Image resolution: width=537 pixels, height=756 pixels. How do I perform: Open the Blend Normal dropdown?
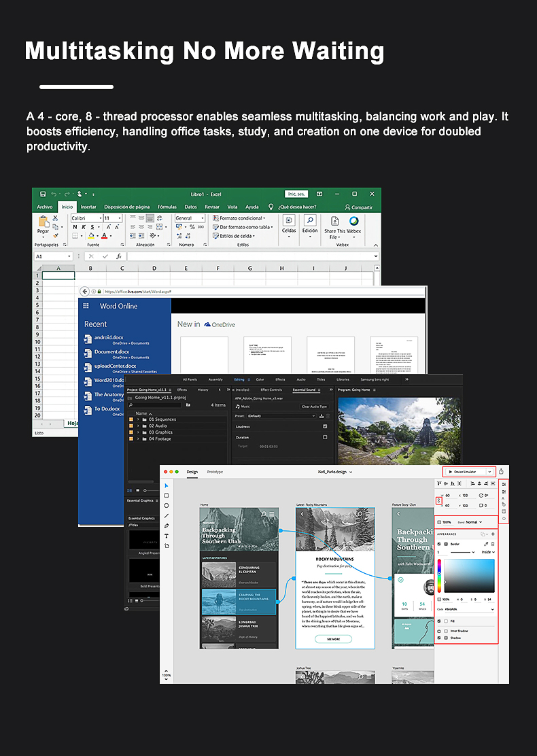click(474, 522)
